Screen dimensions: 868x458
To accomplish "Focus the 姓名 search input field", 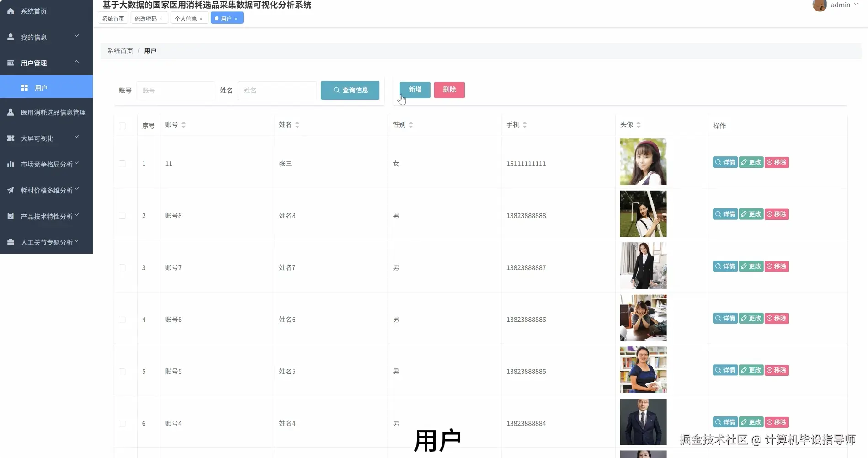I will (277, 91).
